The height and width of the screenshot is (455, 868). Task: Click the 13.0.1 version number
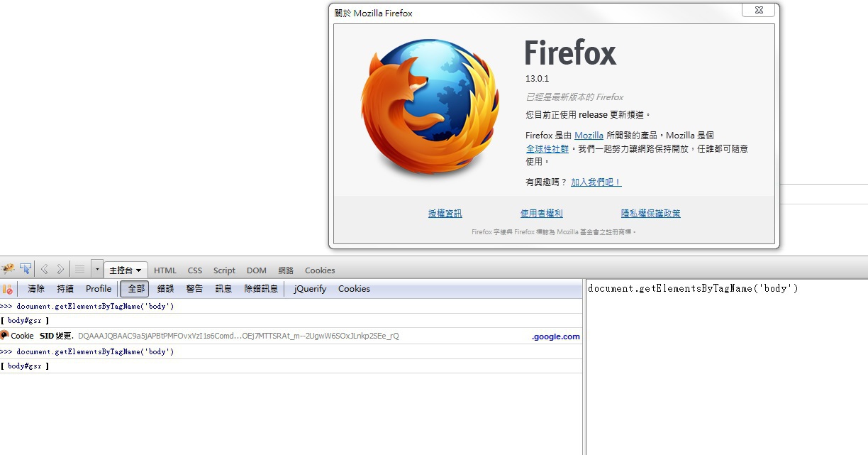(x=537, y=79)
